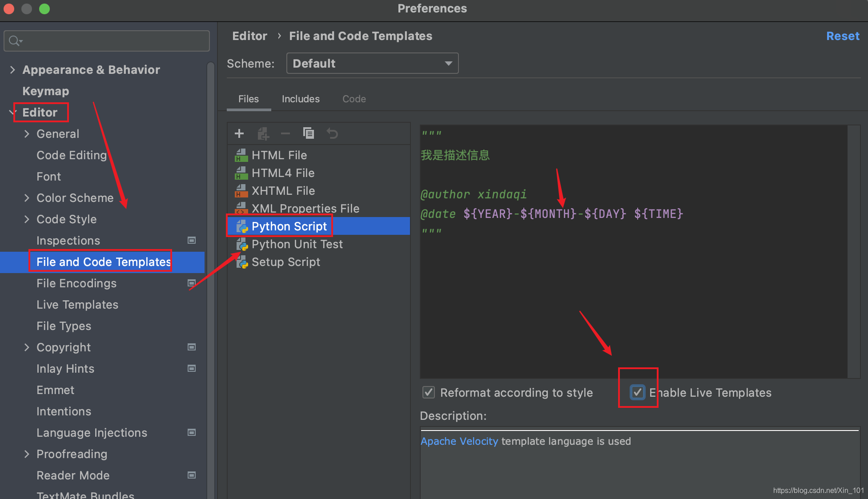This screenshot has height=499, width=868.
Task: Click the Python Unit Test file icon
Action: coord(242,244)
